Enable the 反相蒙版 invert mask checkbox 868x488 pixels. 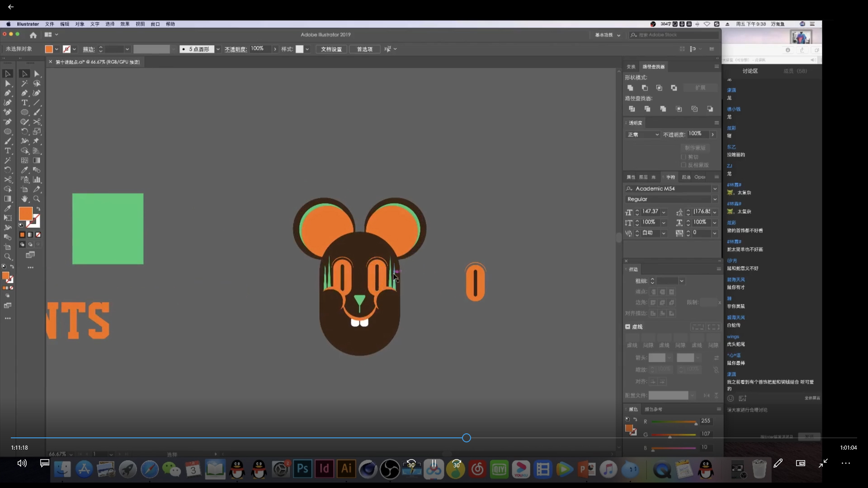point(684,165)
